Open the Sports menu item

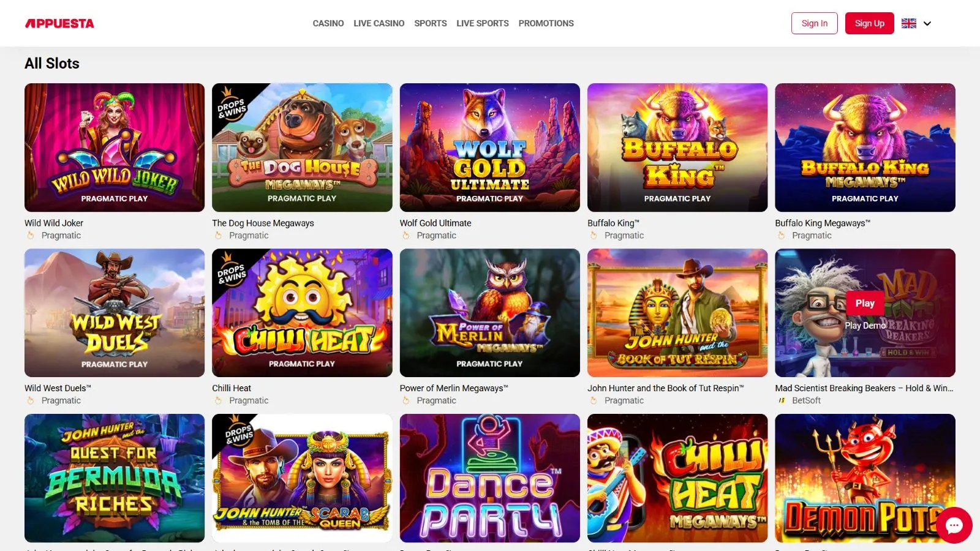click(431, 23)
